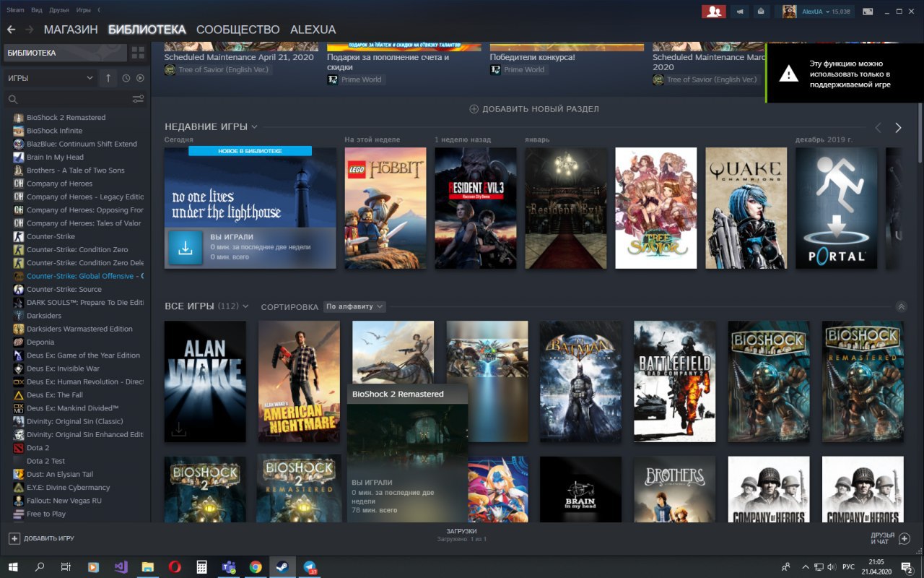Open the Вид menu
The image size is (924, 578).
pyautogui.click(x=35, y=10)
